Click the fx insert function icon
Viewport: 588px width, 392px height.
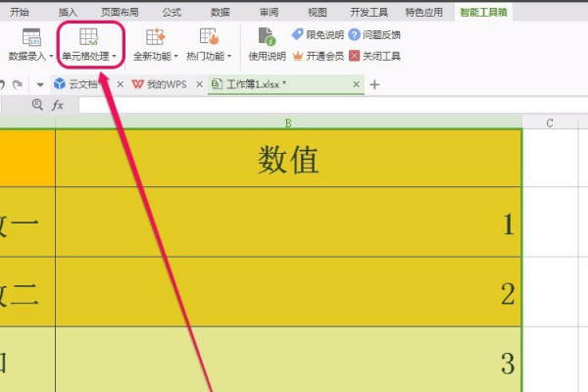pyautogui.click(x=58, y=105)
